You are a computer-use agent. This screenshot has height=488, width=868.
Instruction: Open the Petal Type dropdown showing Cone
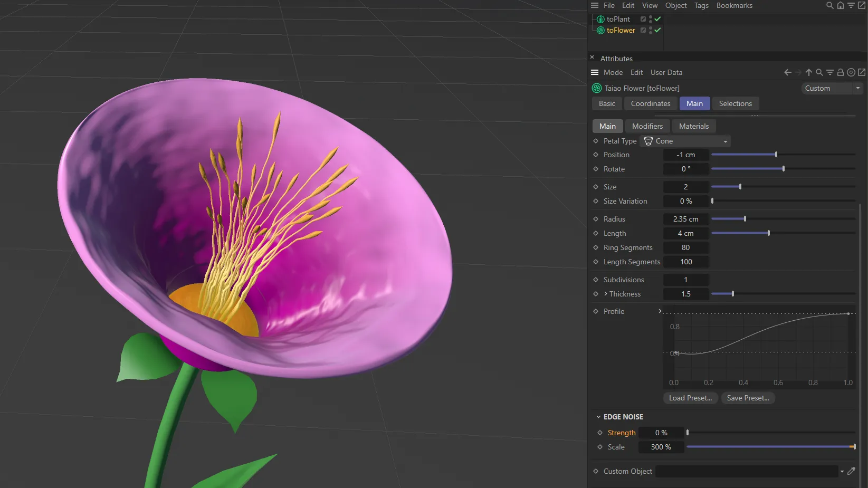pos(726,141)
